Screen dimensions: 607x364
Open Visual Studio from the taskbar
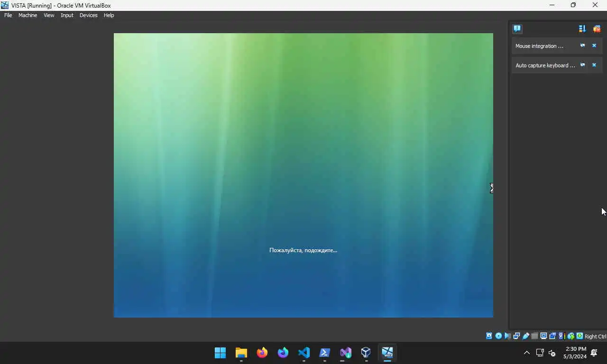click(x=346, y=353)
